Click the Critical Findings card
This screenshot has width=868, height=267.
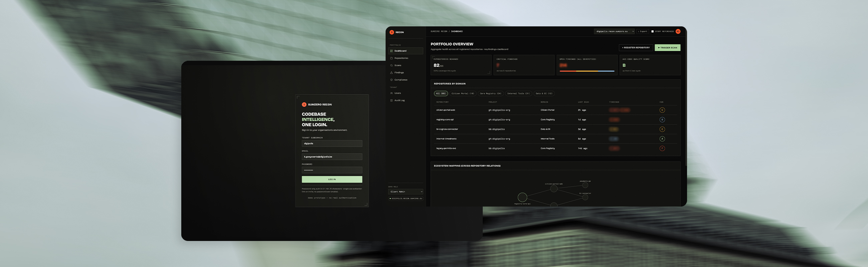pos(524,65)
